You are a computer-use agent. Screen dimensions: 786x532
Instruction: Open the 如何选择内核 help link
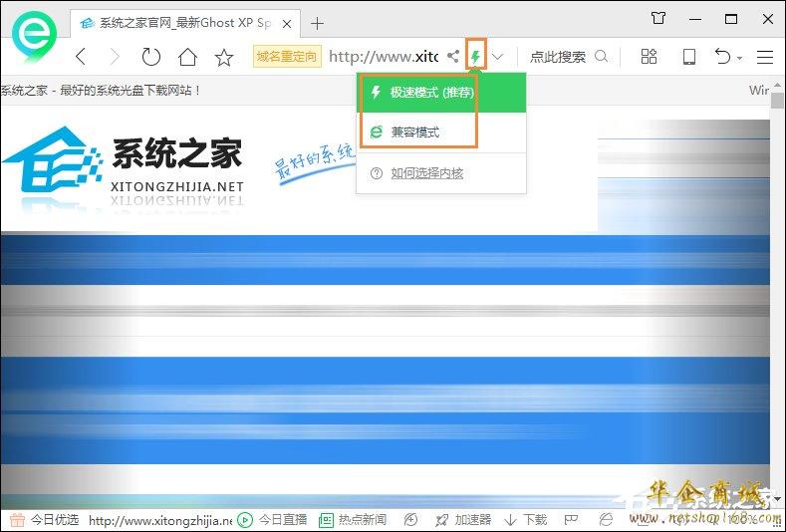426,173
